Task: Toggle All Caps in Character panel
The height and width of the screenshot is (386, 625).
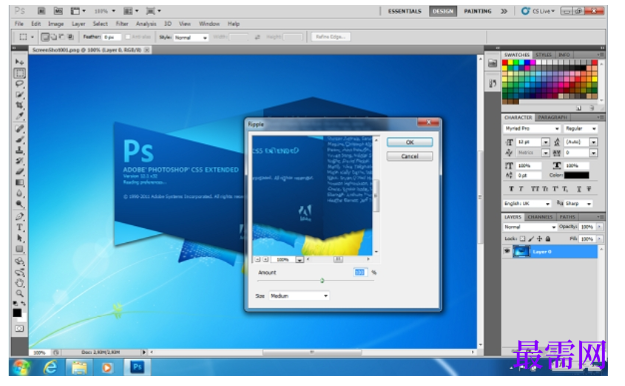Action: point(535,189)
